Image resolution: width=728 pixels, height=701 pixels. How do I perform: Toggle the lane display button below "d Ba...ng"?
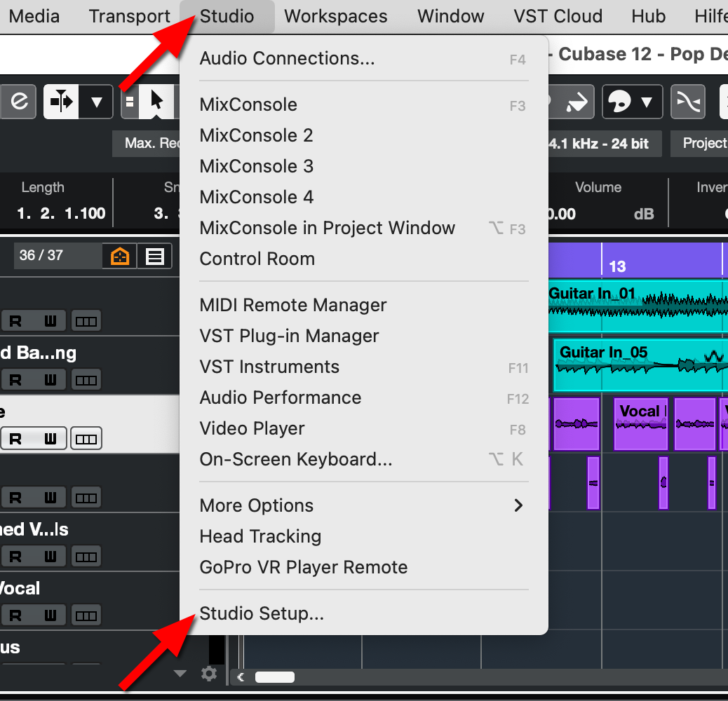click(x=86, y=379)
